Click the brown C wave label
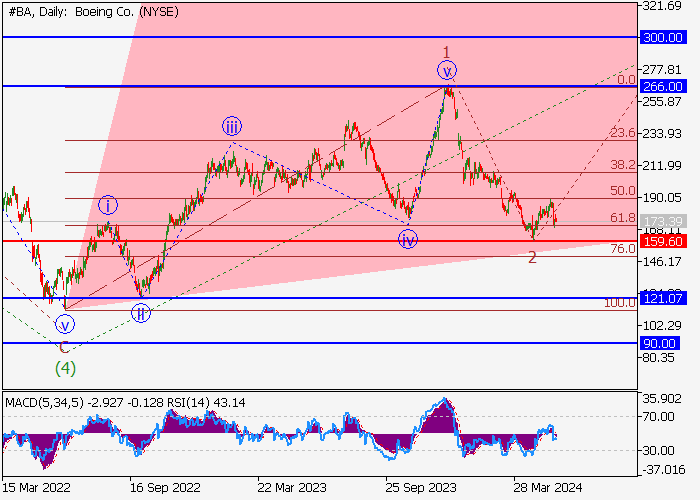 pyautogui.click(x=64, y=347)
